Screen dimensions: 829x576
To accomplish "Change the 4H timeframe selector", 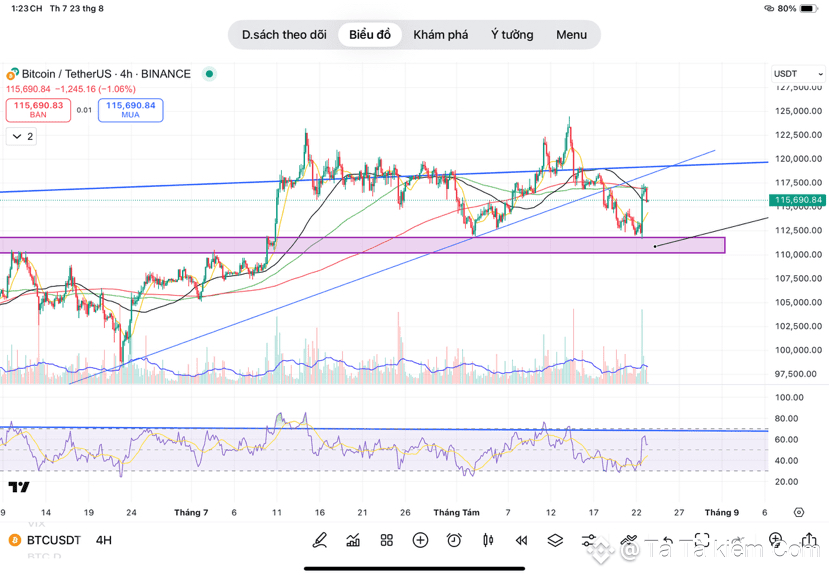I will click(104, 540).
